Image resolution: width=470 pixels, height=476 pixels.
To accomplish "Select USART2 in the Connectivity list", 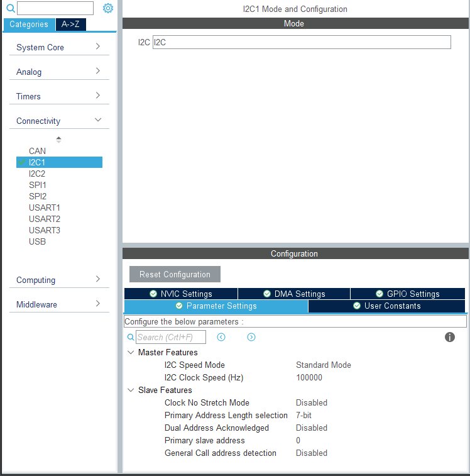I will coord(45,219).
